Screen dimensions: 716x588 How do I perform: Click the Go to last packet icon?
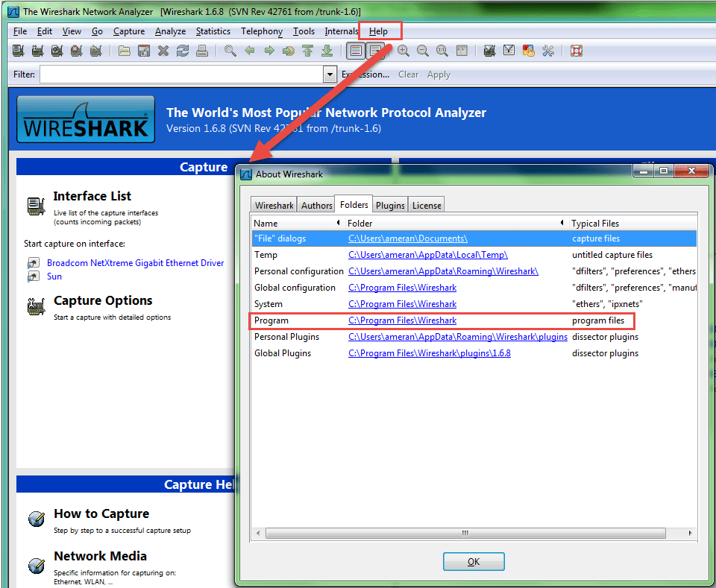coord(327,51)
